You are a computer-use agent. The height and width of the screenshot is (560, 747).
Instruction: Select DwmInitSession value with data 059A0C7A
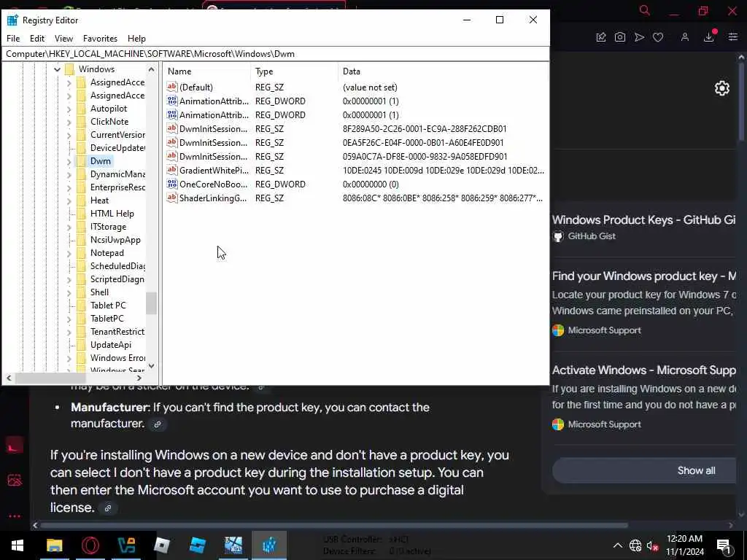213,157
